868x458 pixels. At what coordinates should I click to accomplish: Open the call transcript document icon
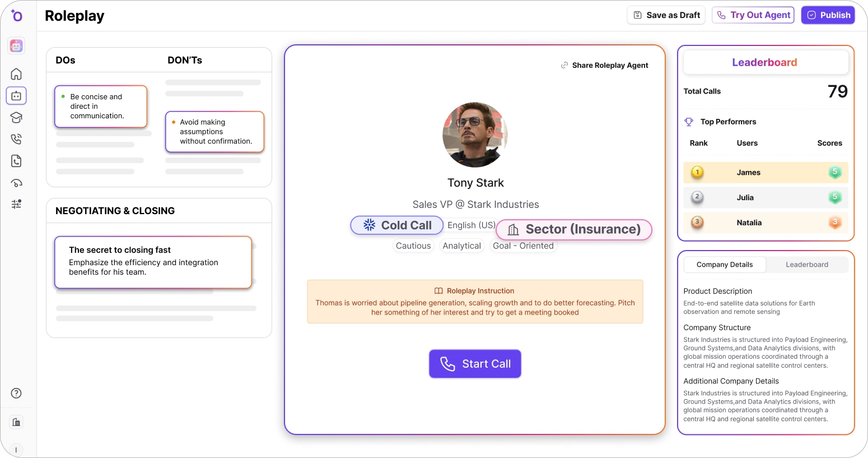[x=16, y=160]
